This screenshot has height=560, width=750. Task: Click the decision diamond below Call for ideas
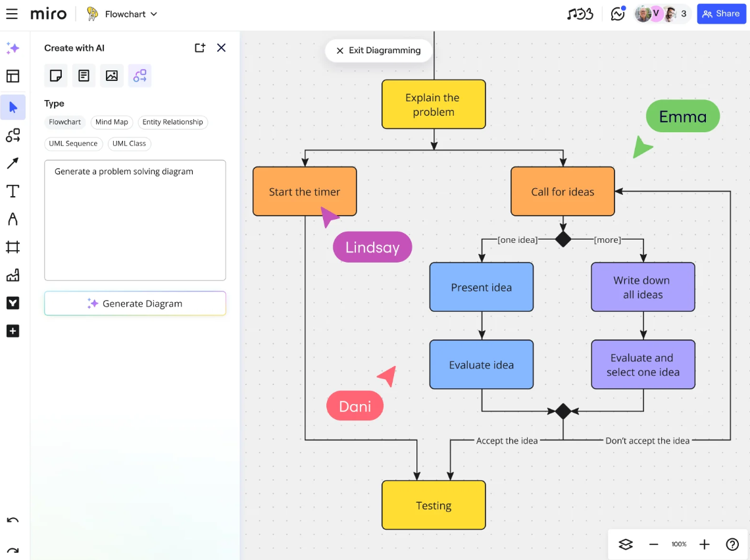click(x=563, y=239)
